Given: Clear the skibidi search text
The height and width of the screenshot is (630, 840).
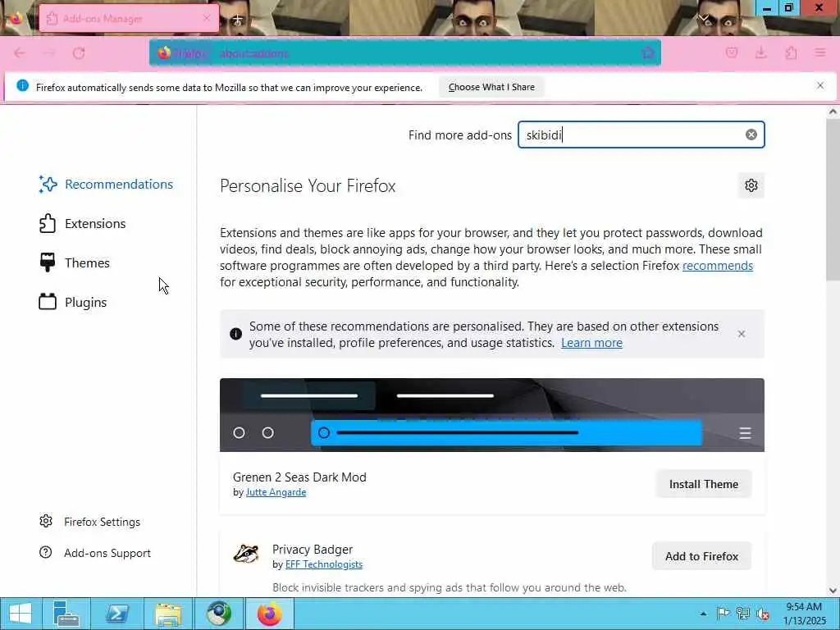Looking at the screenshot, I should [751, 135].
